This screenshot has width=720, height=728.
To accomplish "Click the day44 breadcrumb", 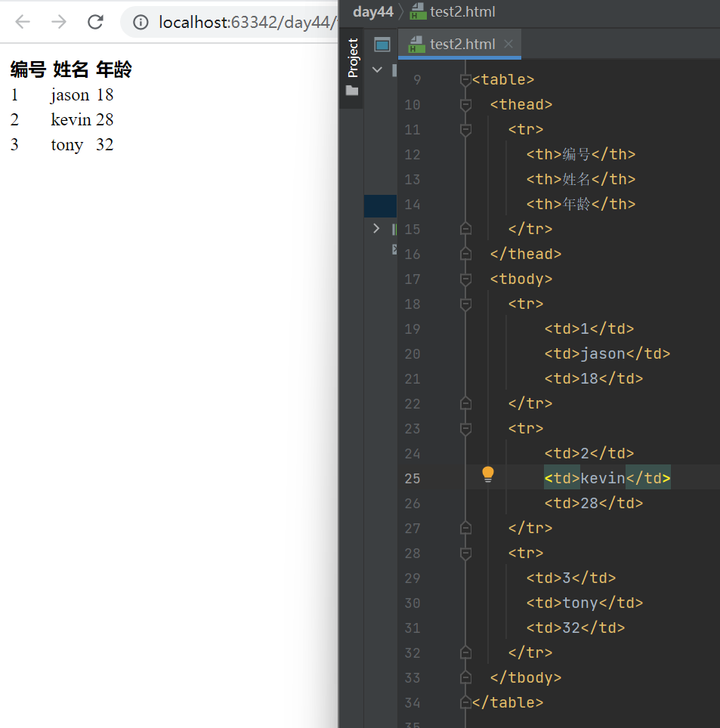I will [x=372, y=11].
